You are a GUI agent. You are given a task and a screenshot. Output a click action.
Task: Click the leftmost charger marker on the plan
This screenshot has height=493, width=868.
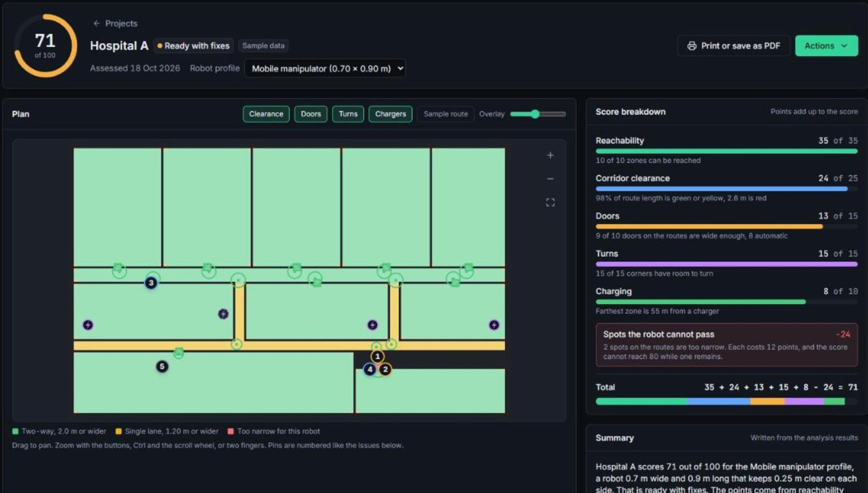coord(88,325)
